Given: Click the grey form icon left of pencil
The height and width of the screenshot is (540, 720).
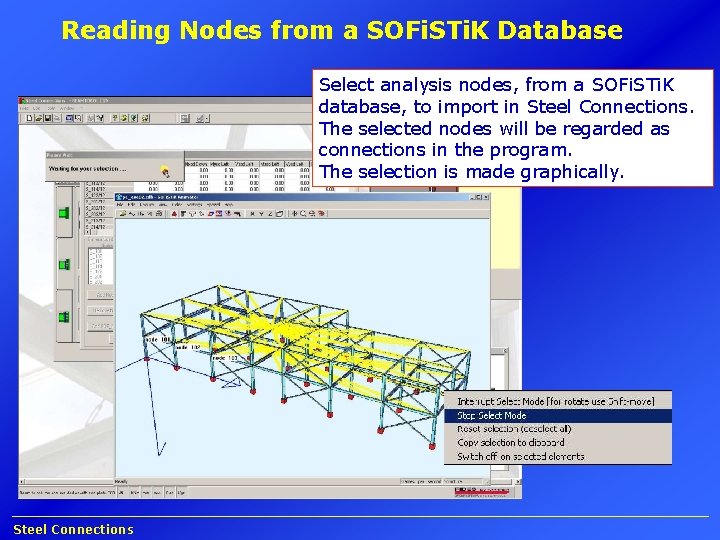Looking at the screenshot, I should tap(185, 118).
